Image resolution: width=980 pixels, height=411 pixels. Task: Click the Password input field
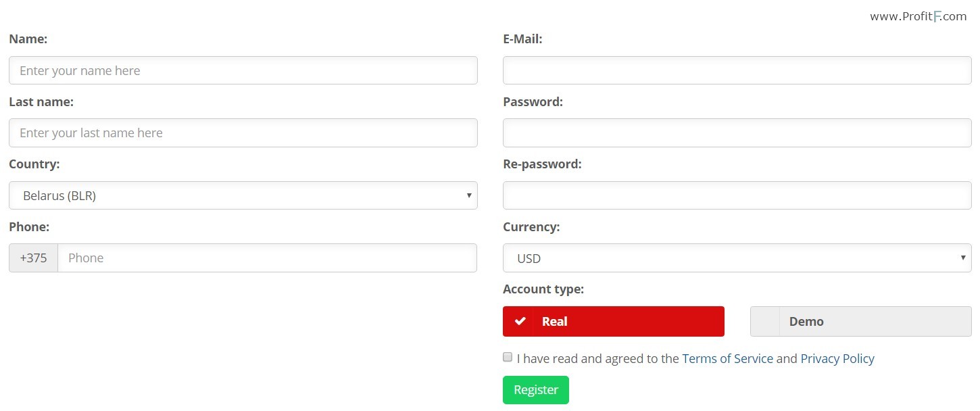click(x=737, y=132)
